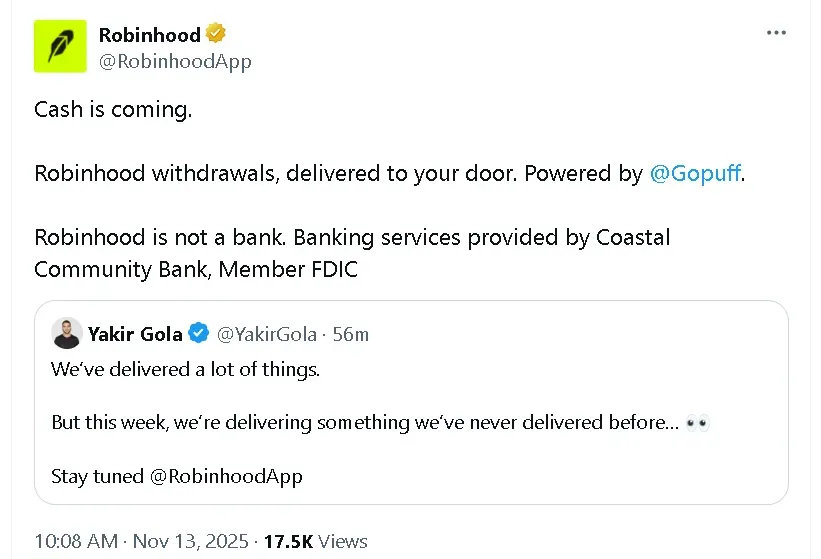Click the 'Cash is coming.' tweet text
Screen dimensions: 821x559
pos(113,110)
